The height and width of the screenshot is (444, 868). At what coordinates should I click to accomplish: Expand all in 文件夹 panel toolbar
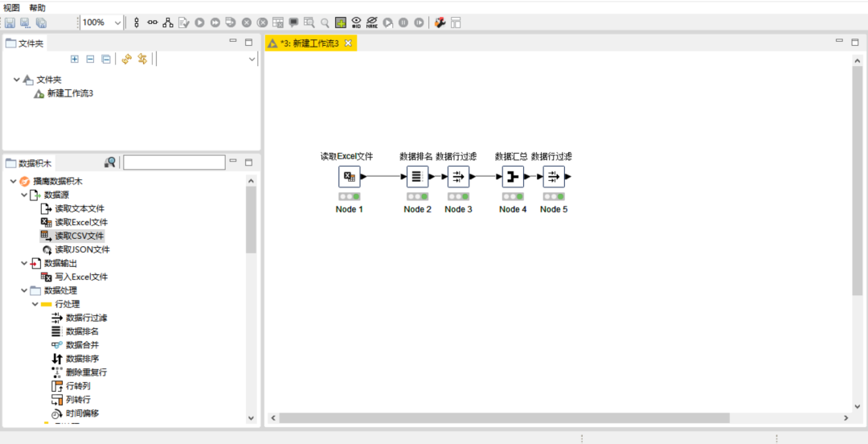tap(75, 59)
